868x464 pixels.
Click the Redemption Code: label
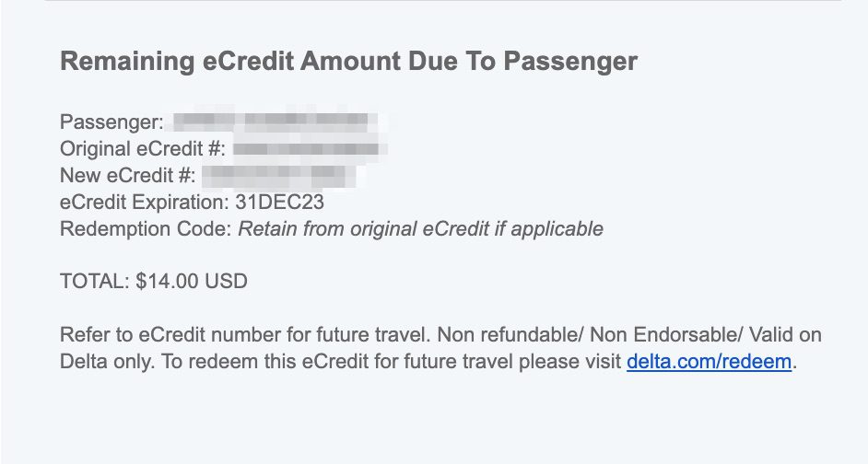pyautogui.click(x=146, y=229)
